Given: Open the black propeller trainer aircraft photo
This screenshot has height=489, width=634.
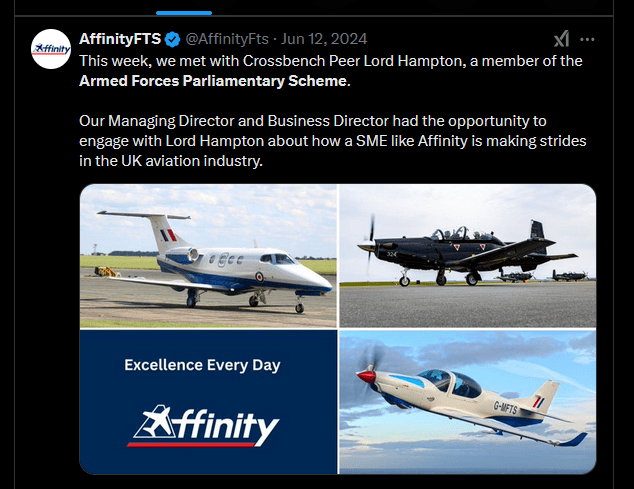Looking at the screenshot, I should tap(467, 256).
